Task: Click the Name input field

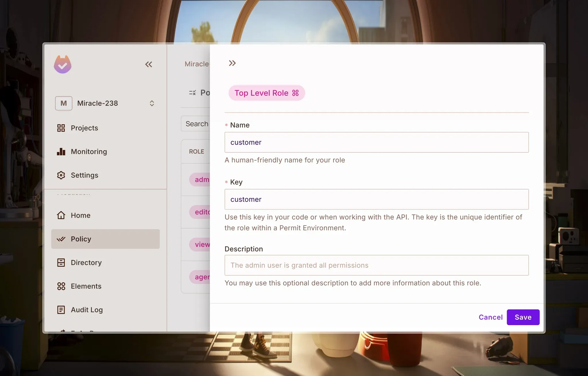Action: 376,142
